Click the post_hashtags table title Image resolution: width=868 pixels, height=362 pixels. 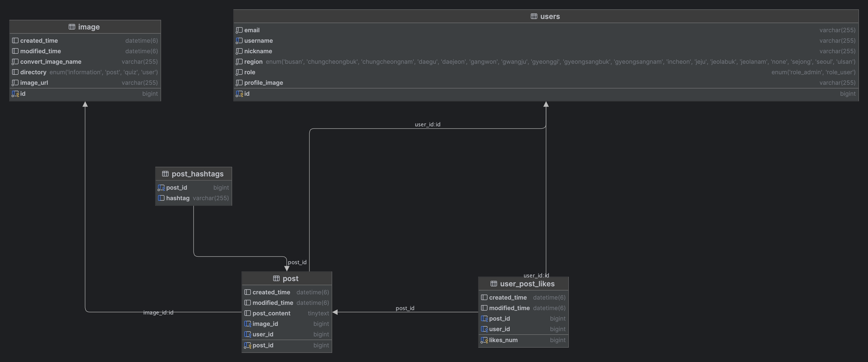197,174
